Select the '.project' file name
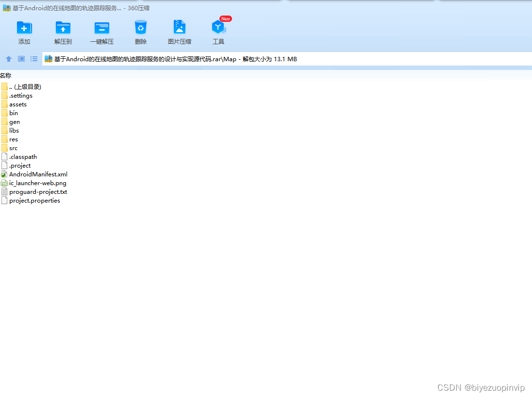 click(x=20, y=165)
